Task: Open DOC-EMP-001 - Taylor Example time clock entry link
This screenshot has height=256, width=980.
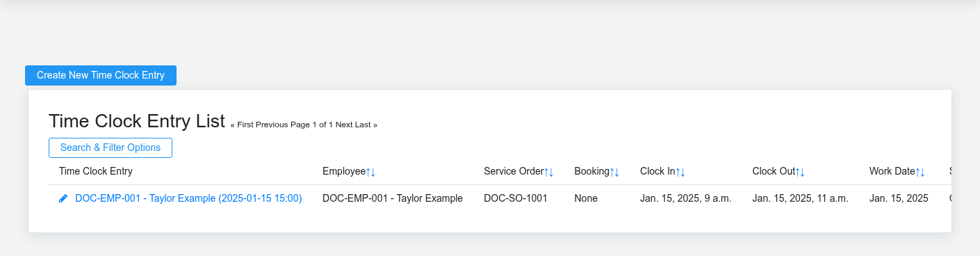Action: click(x=188, y=198)
